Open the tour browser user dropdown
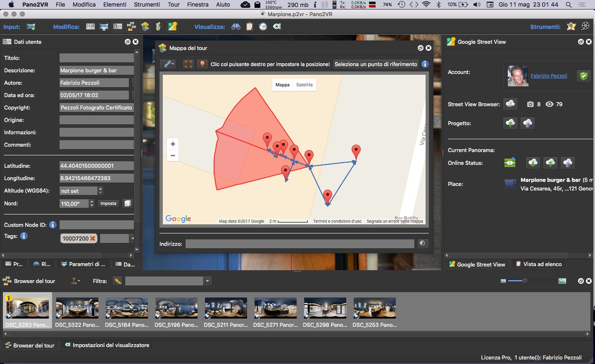The image size is (595, 364). click(76, 281)
